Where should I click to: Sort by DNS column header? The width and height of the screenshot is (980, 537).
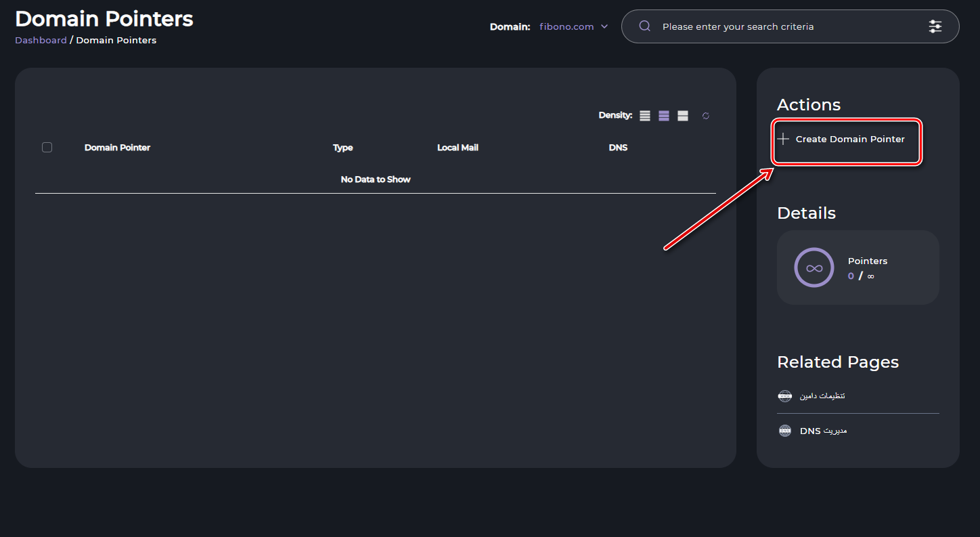tap(618, 148)
